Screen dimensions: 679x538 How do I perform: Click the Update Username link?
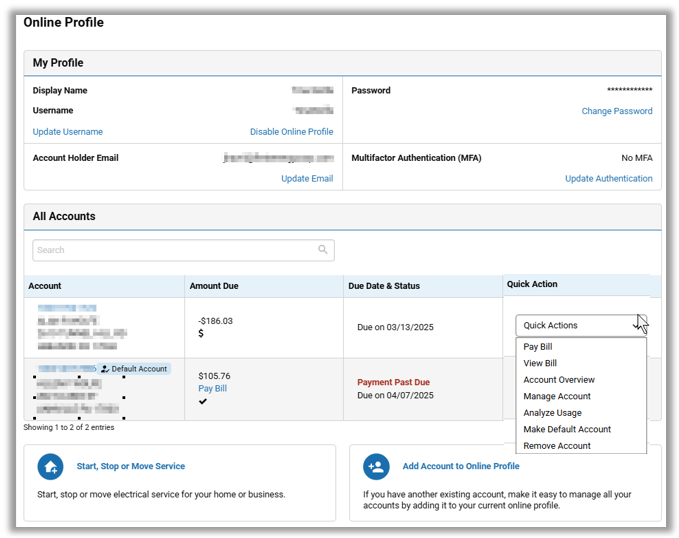67,132
